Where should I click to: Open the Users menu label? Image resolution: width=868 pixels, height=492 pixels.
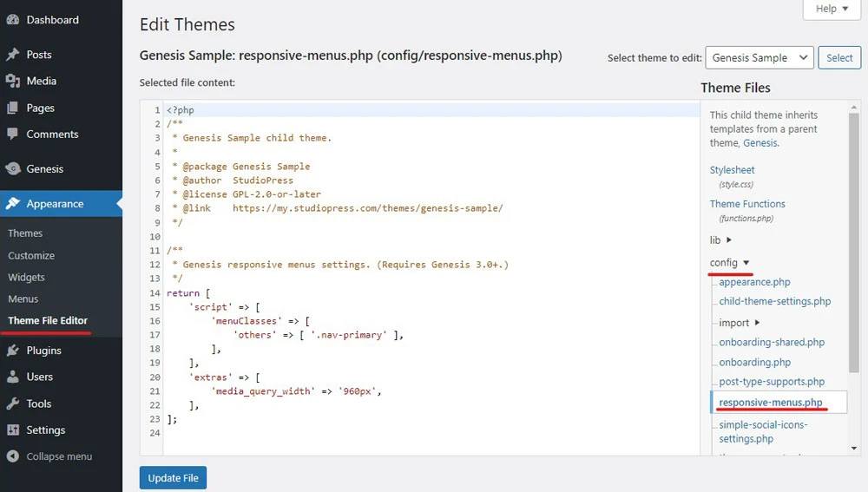click(40, 377)
